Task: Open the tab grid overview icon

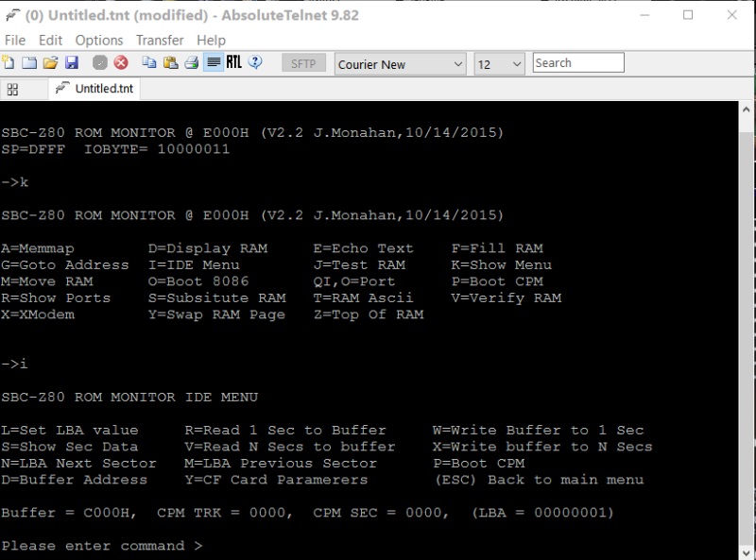Action: click(12, 89)
